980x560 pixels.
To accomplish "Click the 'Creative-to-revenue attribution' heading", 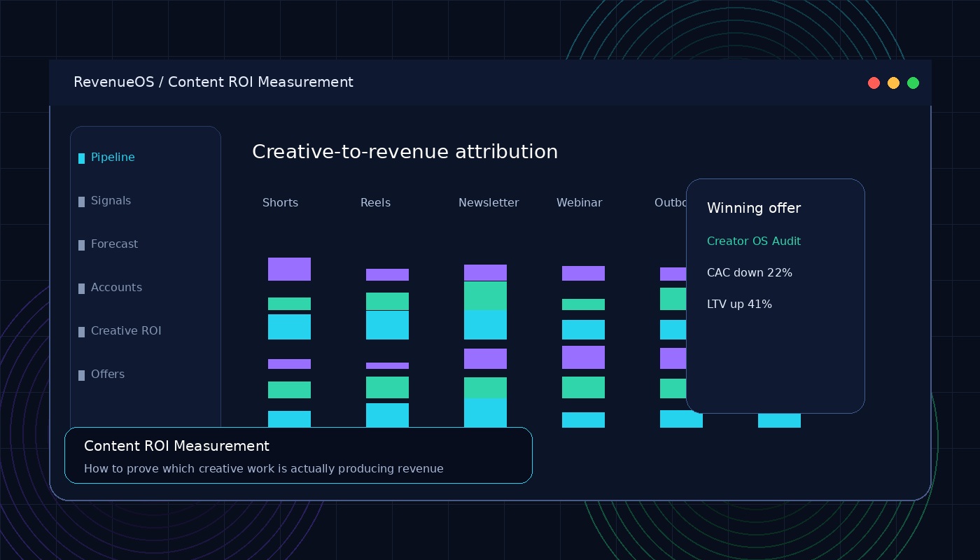I will point(405,151).
